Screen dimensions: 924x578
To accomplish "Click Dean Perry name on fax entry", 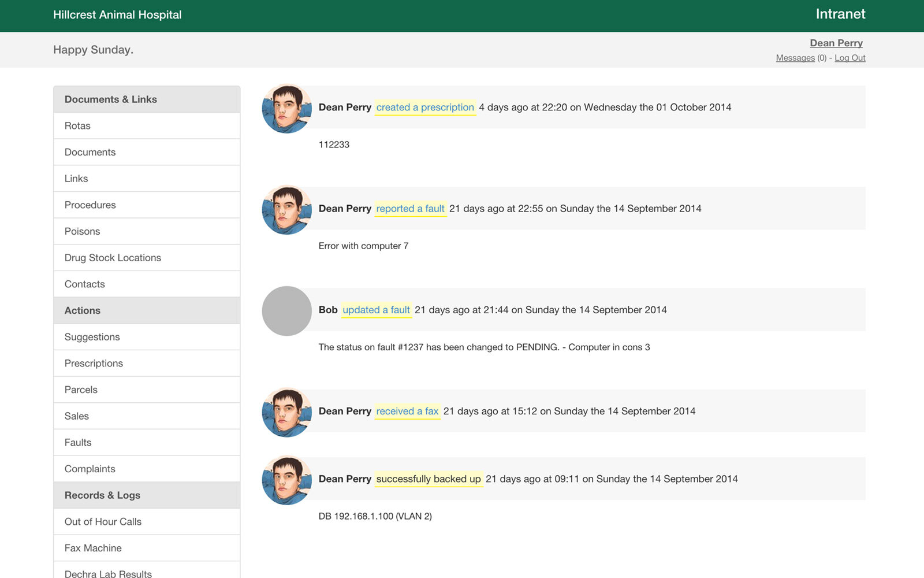I will click(345, 411).
